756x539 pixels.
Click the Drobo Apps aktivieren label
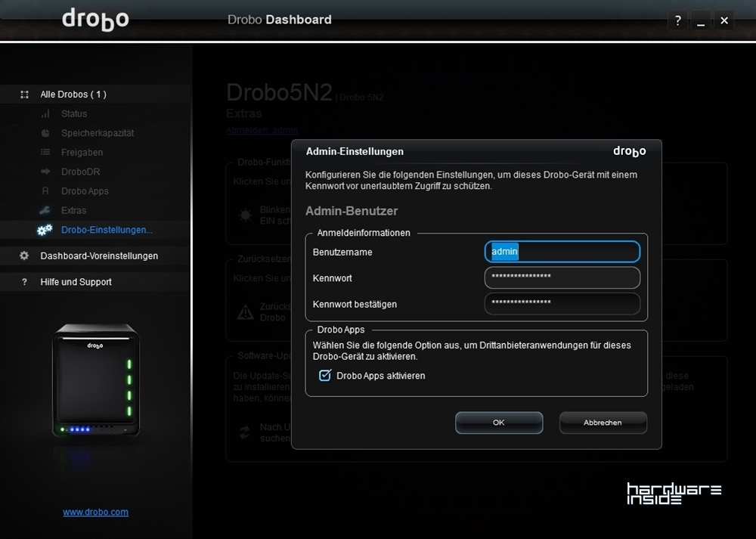381,376
